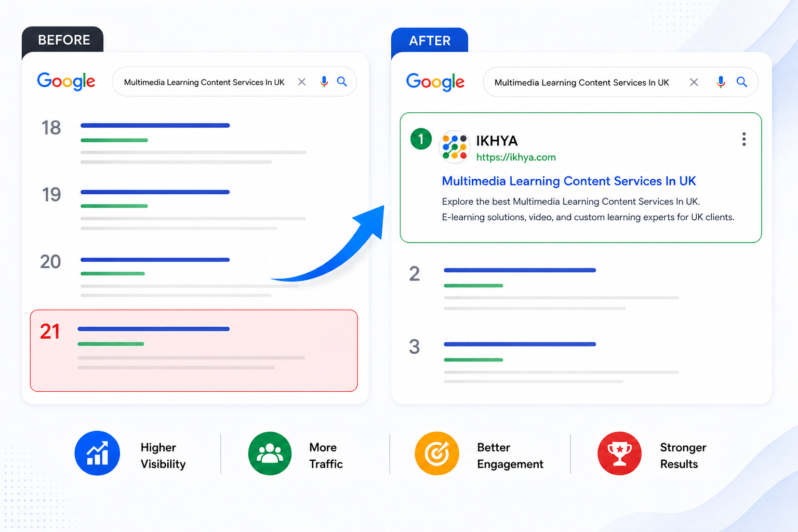Screen dimensions: 798x532
Task: Click rank number 20
Action: (50, 262)
